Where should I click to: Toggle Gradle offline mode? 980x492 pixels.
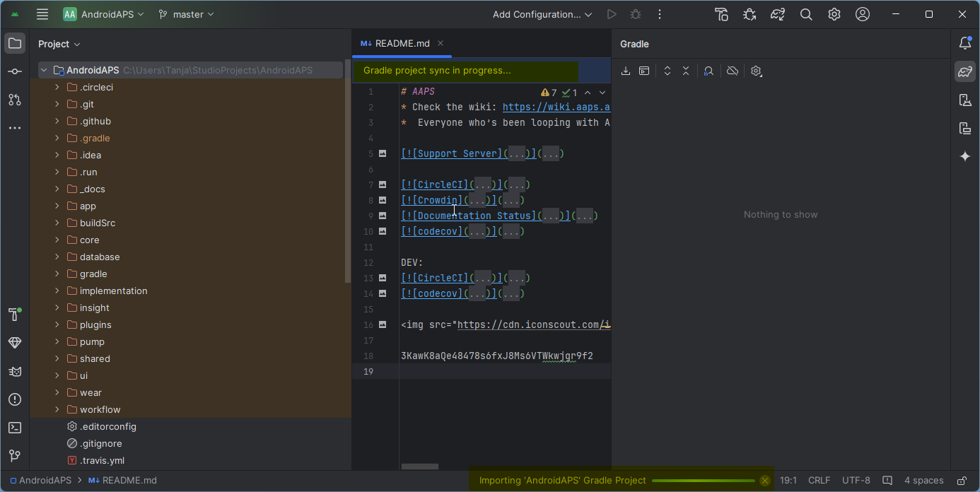pos(733,71)
